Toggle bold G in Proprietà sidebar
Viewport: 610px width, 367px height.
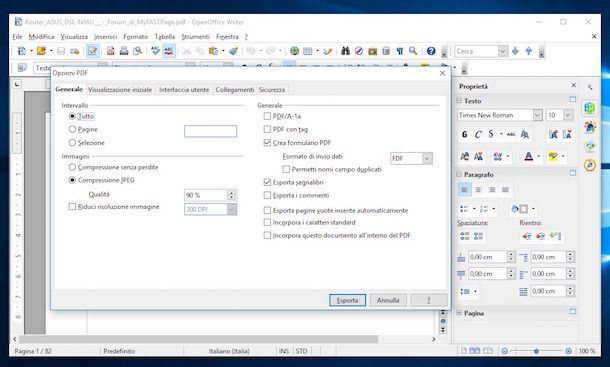[465, 135]
